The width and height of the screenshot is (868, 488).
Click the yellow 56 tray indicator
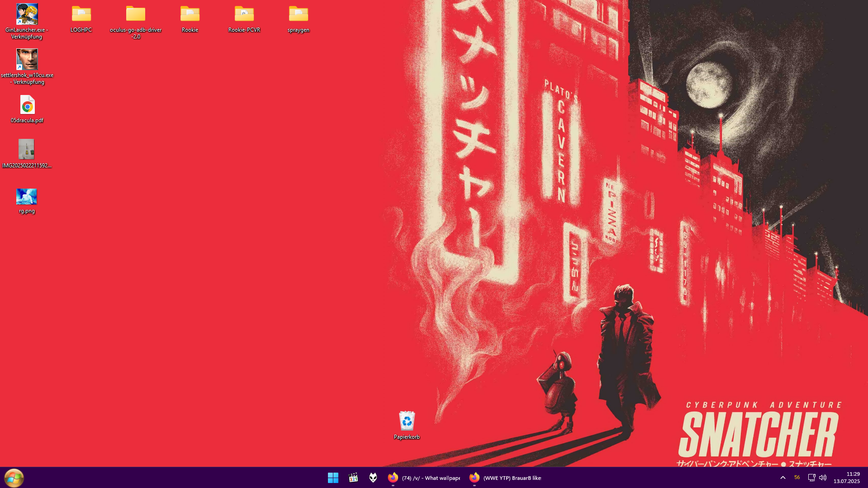(x=797, y=478)
